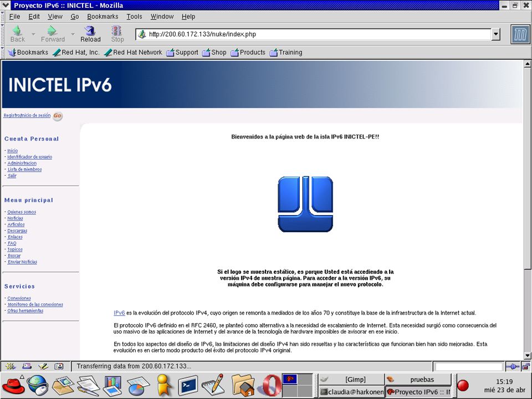Open the Articulos link
The image size is (532, 399).
click(x=16, y=224)
